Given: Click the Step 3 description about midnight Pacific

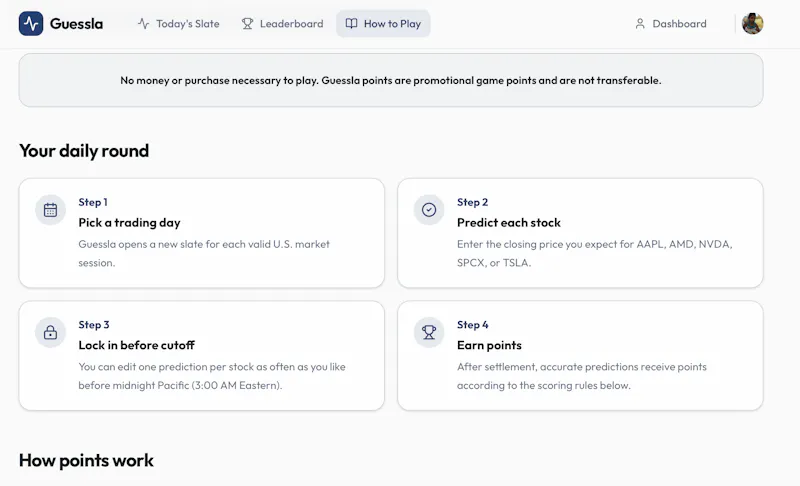Looking at the screenshot, I should (x=212, y=376).
